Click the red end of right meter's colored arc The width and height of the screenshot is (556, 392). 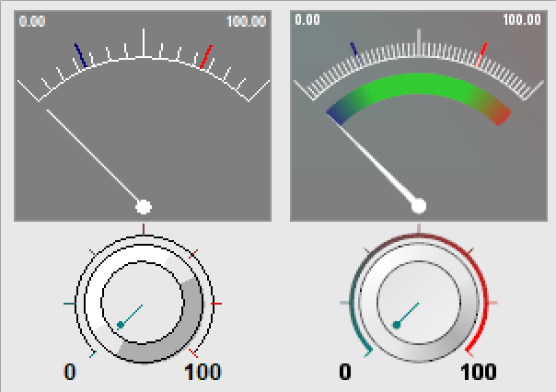pos(498,115)
